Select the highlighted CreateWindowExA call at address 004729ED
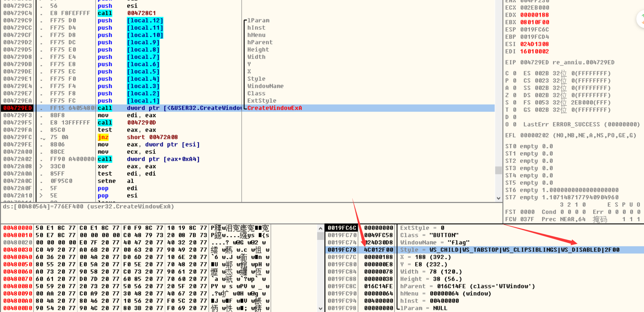This screenshot has height=312, width=644. pyautogui.click(x=248, y=108)
